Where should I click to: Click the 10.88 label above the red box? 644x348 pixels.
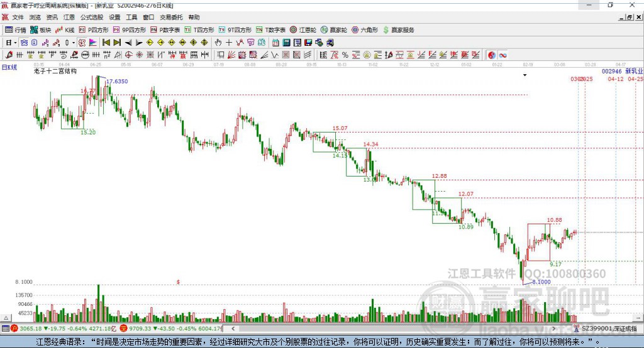[x=554, y=220]
